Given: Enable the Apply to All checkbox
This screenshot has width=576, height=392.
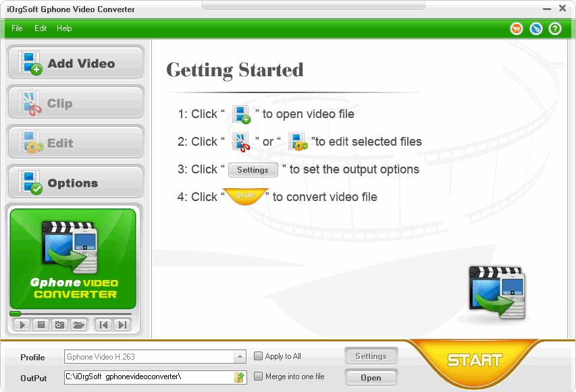Looking at the screenshot, I should click(x=259, y=356).
